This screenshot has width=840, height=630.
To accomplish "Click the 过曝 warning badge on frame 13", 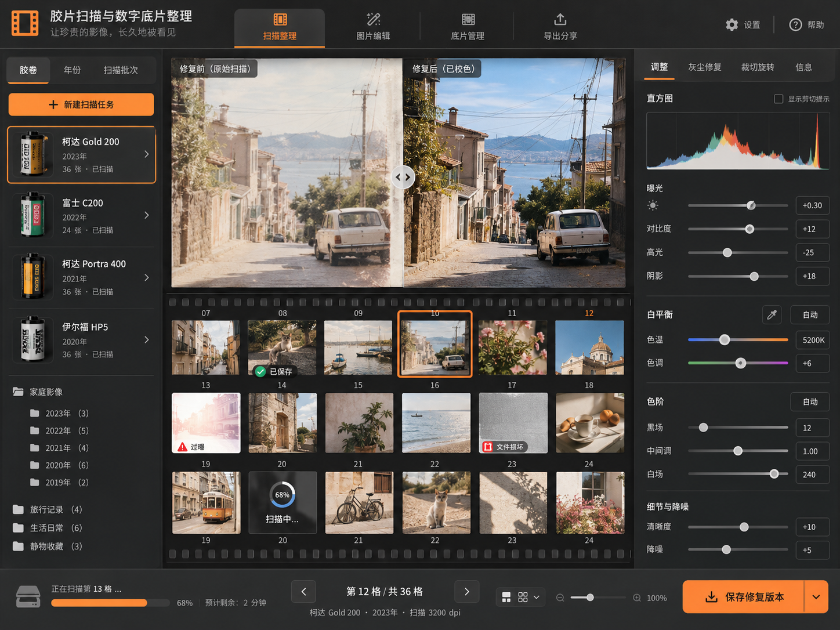I will (191, 447).
